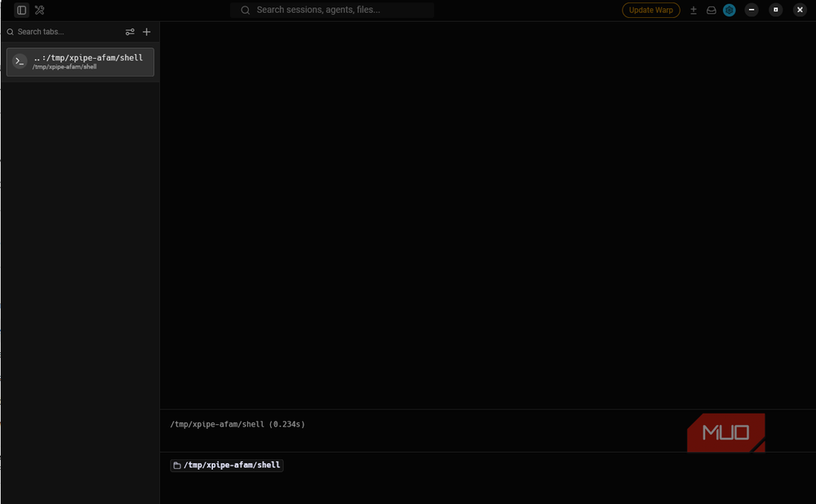Open the inbox tray icon

pyautogui.click(x=711, y=10)
